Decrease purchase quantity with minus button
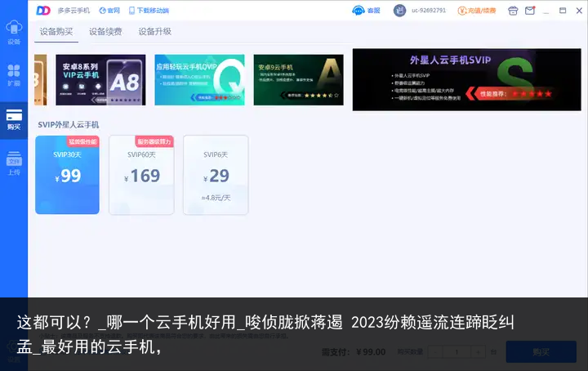 [x=435, y=352]
